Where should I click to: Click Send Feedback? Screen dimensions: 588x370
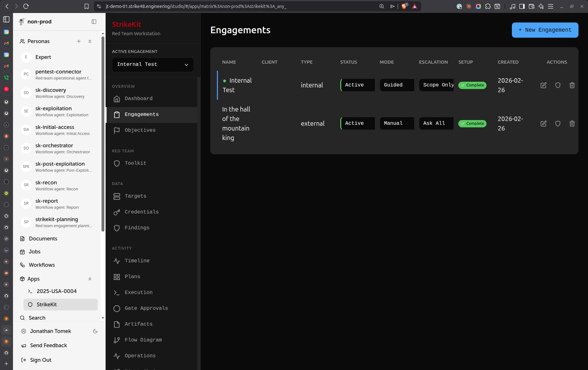pos(49,345)
